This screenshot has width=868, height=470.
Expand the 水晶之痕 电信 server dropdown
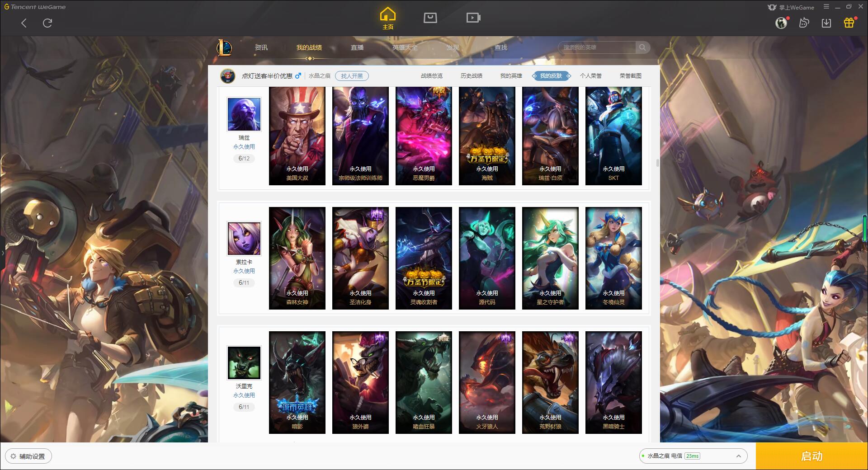693,456
